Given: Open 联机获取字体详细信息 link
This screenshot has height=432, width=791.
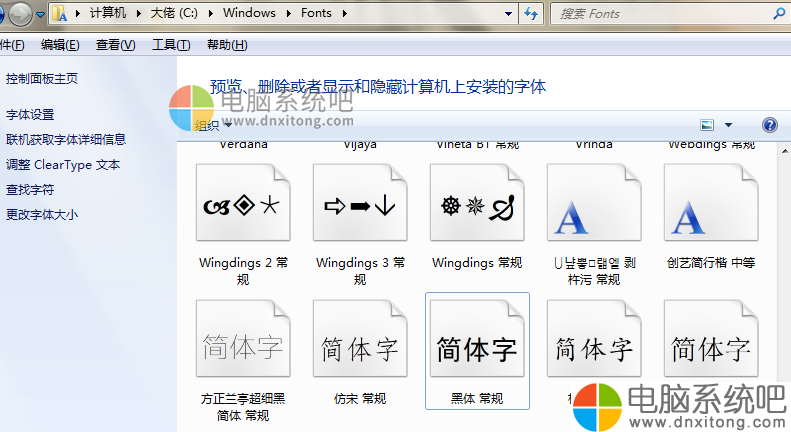Looking at the screenshot, I should (66, 139).
